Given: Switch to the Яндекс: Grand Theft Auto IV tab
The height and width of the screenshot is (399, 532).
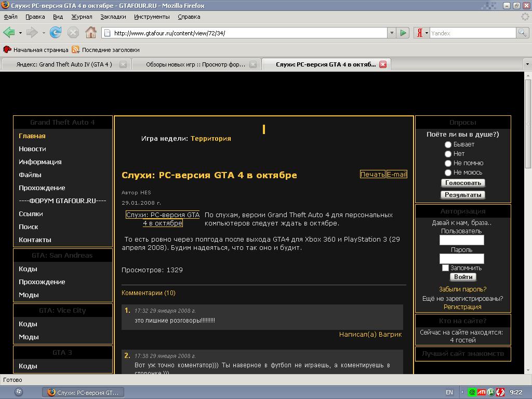Looking at the screenshot, I should pos(64,64).
